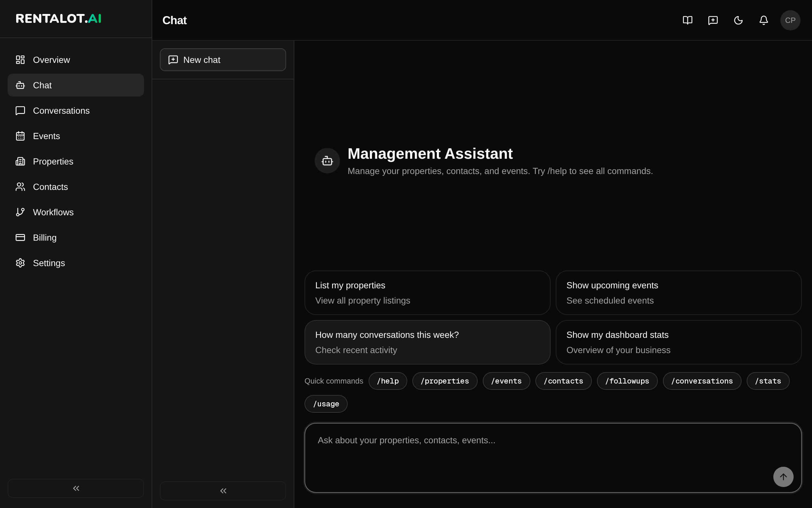
Task: Click the new chat message-plus icon in header
Action: coord(713,20)
